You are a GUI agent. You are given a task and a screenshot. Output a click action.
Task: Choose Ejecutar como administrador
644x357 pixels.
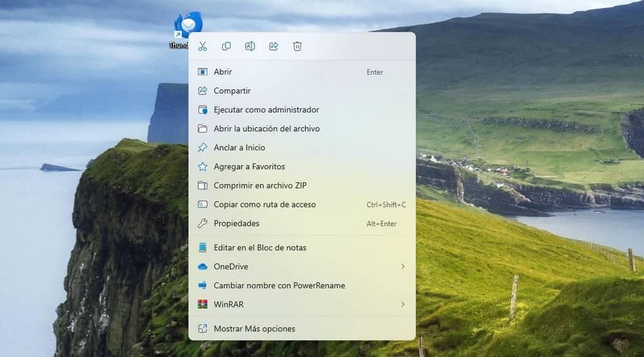[x=302, y=109]
